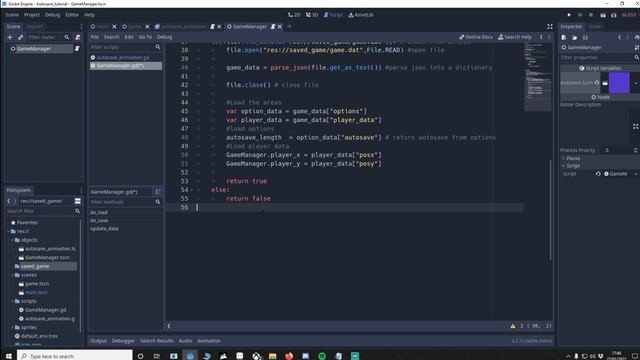Open the Scene menu
Viewport: 640px width, 360px height.
(12, 15)
